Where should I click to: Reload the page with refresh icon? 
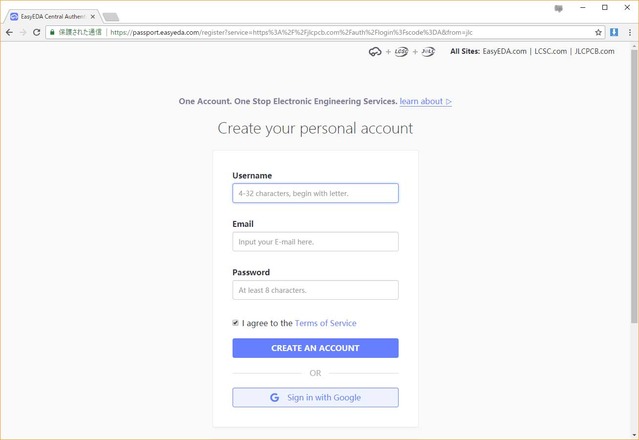pyautogui.click(x=36, y=33)
